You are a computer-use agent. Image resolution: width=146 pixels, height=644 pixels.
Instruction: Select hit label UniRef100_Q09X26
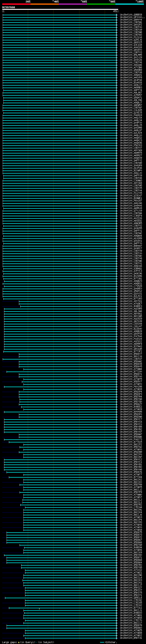(x=131, y=60)
